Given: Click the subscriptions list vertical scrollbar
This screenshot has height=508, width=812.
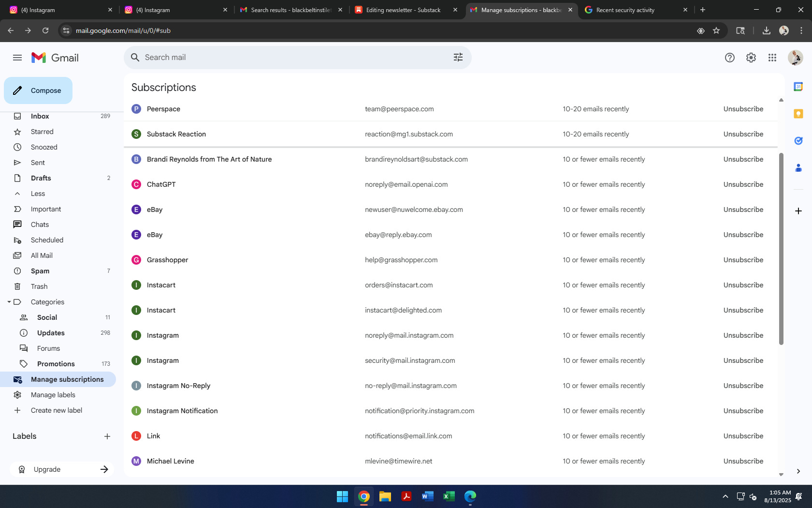Looking at the screenshot, I should (781, 249).
